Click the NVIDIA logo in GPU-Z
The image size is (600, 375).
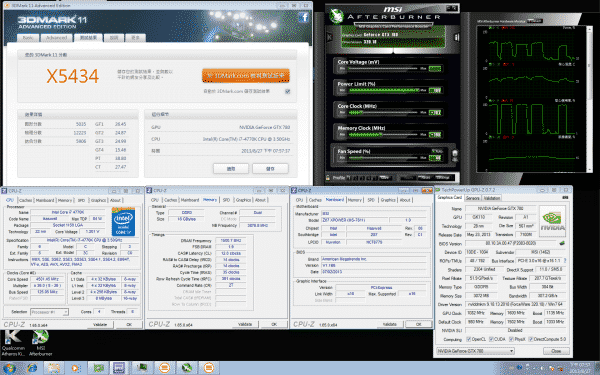point(552,221)
